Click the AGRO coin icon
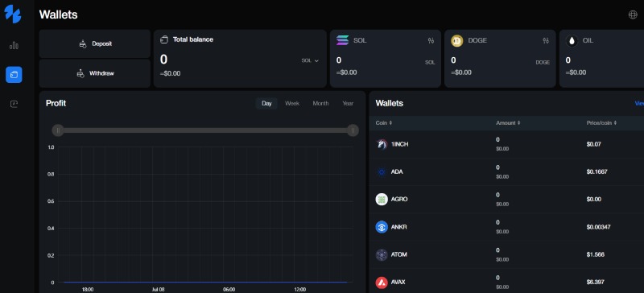Screen dimensions: 644x293 (382, 200)
